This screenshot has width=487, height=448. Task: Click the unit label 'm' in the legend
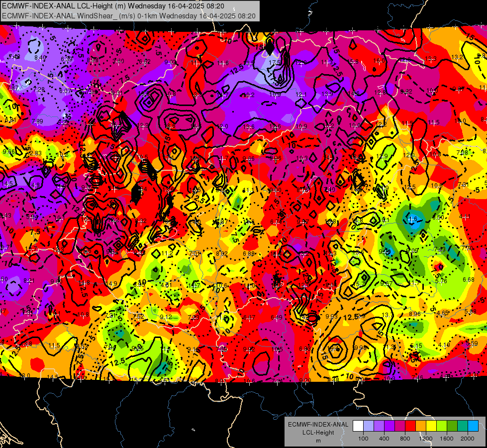[x=318, y=441]
